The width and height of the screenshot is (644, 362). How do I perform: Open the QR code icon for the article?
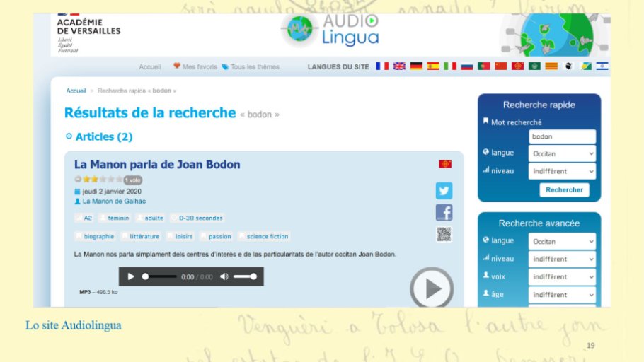[444, 234]
